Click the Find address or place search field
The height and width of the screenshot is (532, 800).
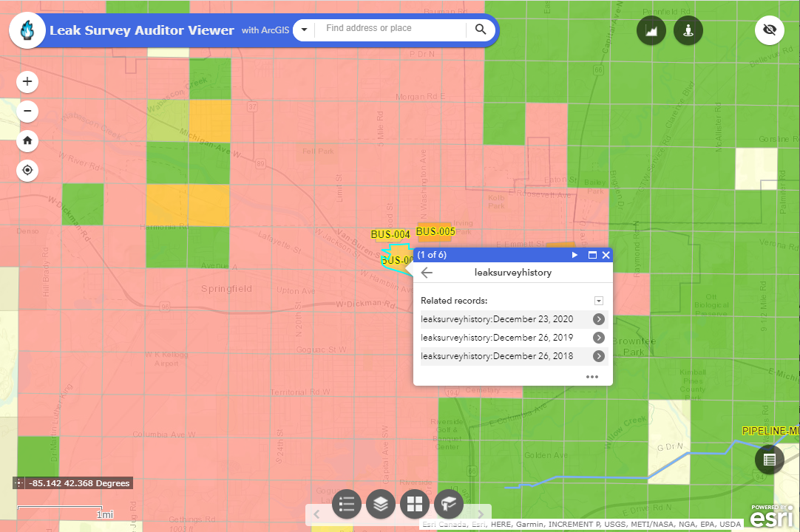click(392, 30)
